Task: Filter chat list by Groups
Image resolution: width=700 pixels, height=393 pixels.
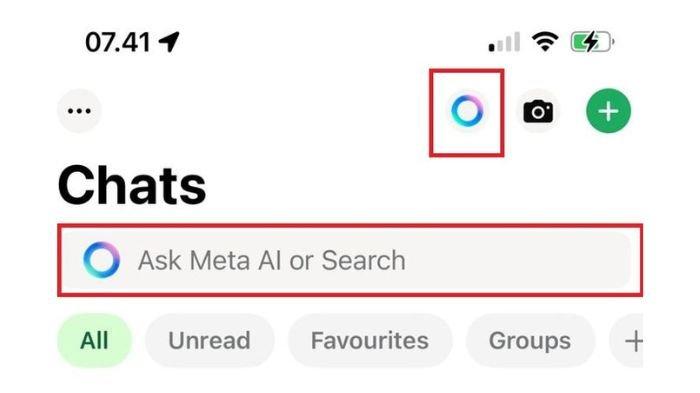Action: 530,341
